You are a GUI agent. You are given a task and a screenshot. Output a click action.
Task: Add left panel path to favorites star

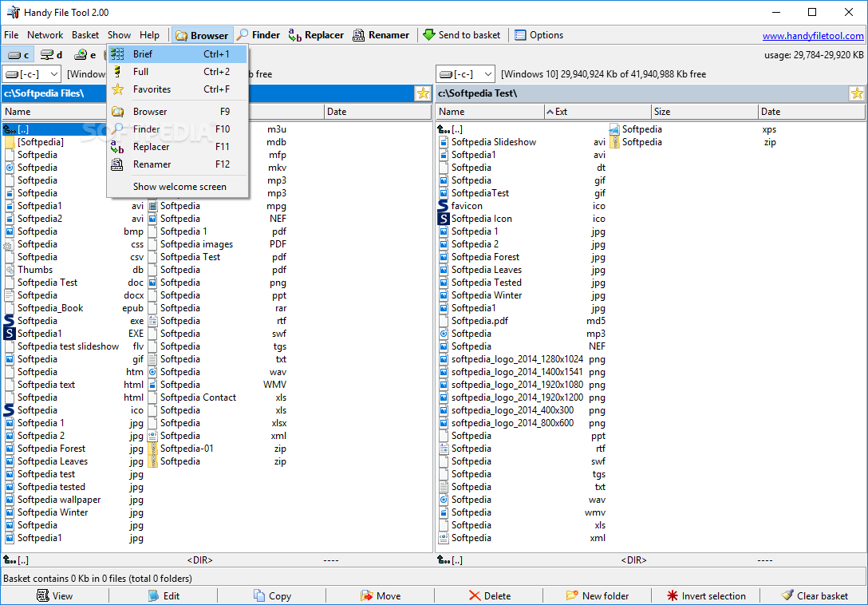point(423,93)
